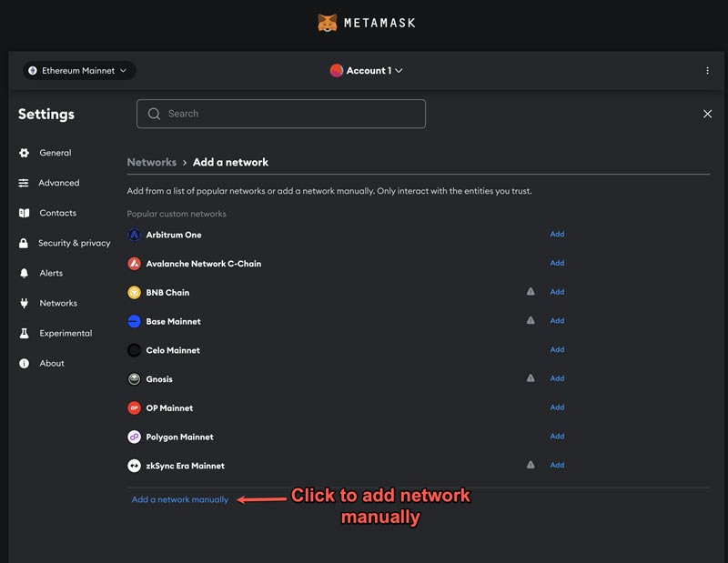Expand the Account 1 selector

(x=367, y=71)
